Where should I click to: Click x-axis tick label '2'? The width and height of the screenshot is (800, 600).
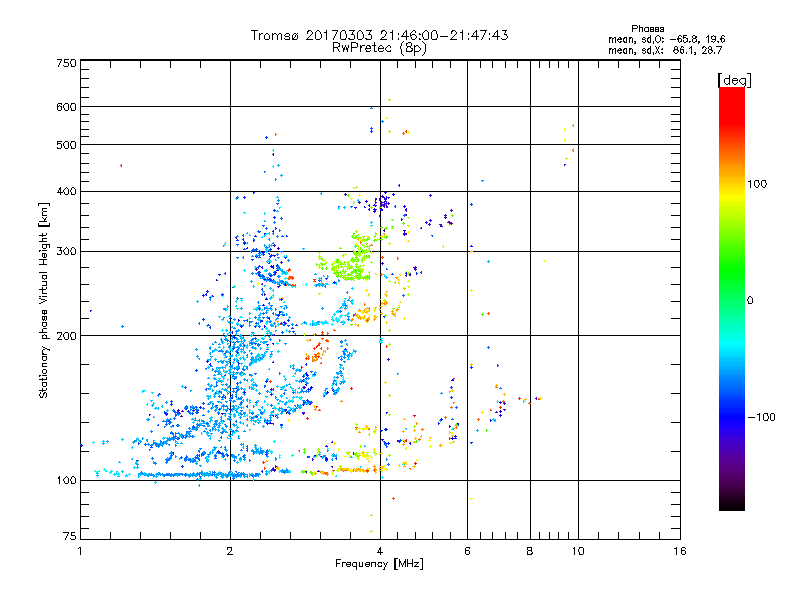coord(230,551)
